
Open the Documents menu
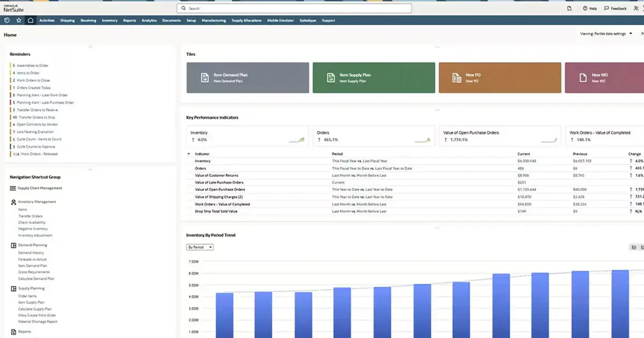(171, 20)
